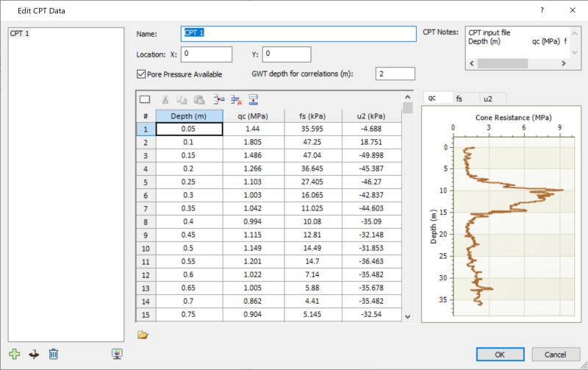Click the Cone Resistance chart plot
The image size is (588, 370).
click(x=514, y=226)
